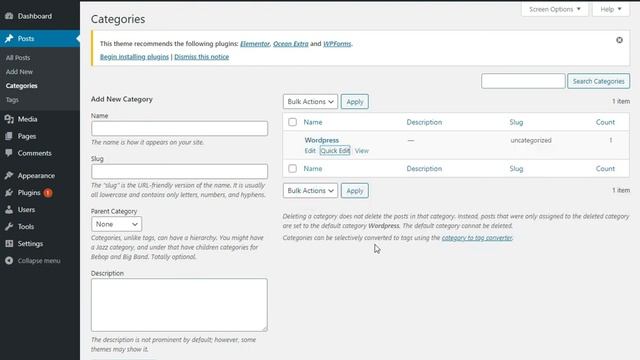Click Count column in table footer
The image size is (640, 360).
[x=605, y=168]
